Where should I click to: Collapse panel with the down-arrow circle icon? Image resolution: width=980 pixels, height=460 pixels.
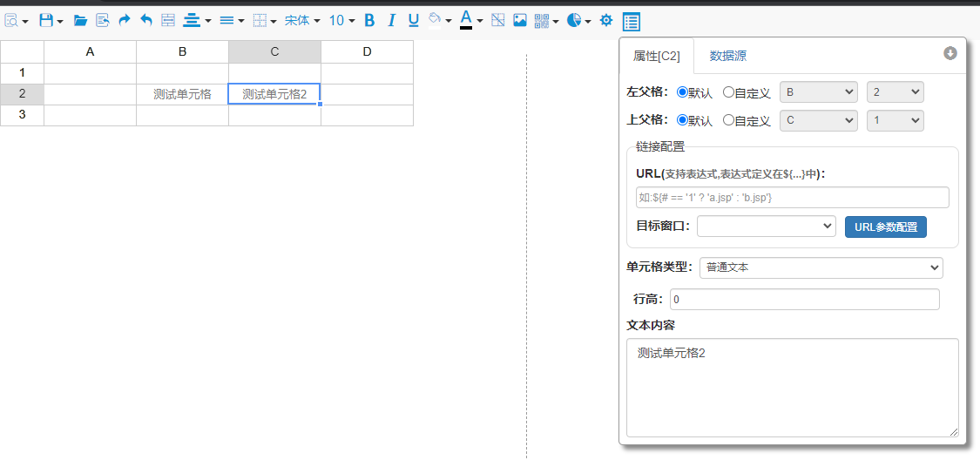click(950, 54)
